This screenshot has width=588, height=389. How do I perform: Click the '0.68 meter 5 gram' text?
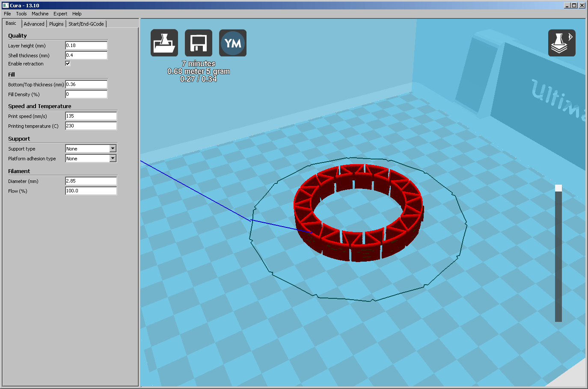click(199, 71)
